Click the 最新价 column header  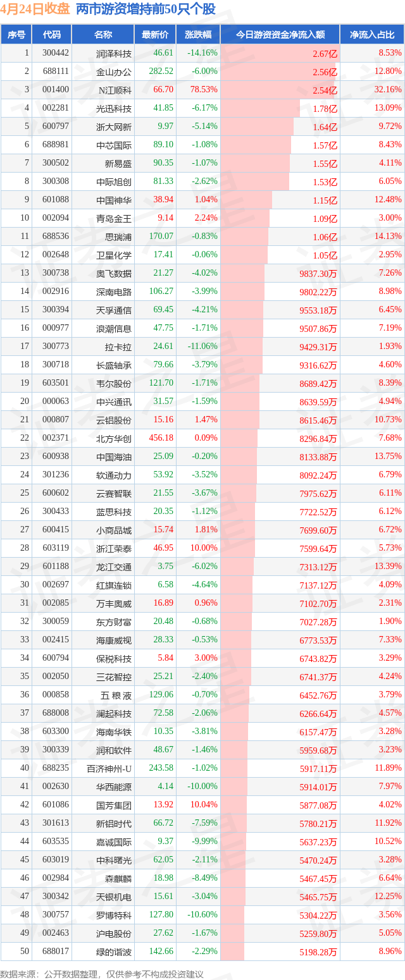[x=155, y=35]
